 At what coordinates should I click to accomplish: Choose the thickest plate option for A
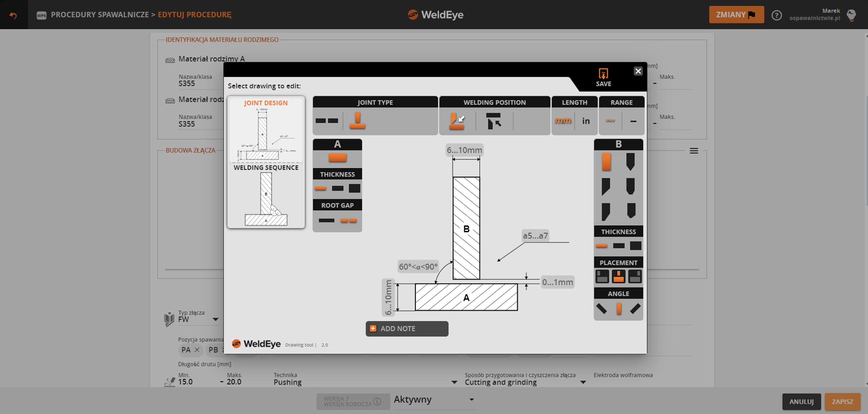pos(354,188)
